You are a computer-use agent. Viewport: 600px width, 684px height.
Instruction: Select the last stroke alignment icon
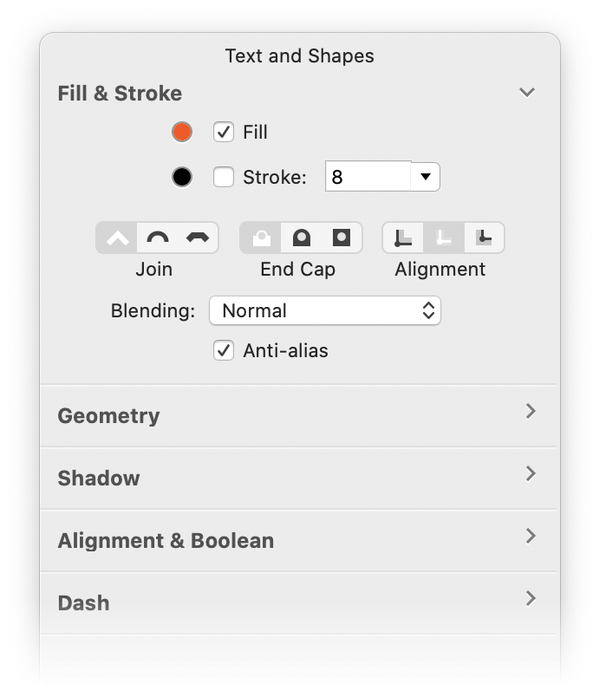click(x=484, y=238)
